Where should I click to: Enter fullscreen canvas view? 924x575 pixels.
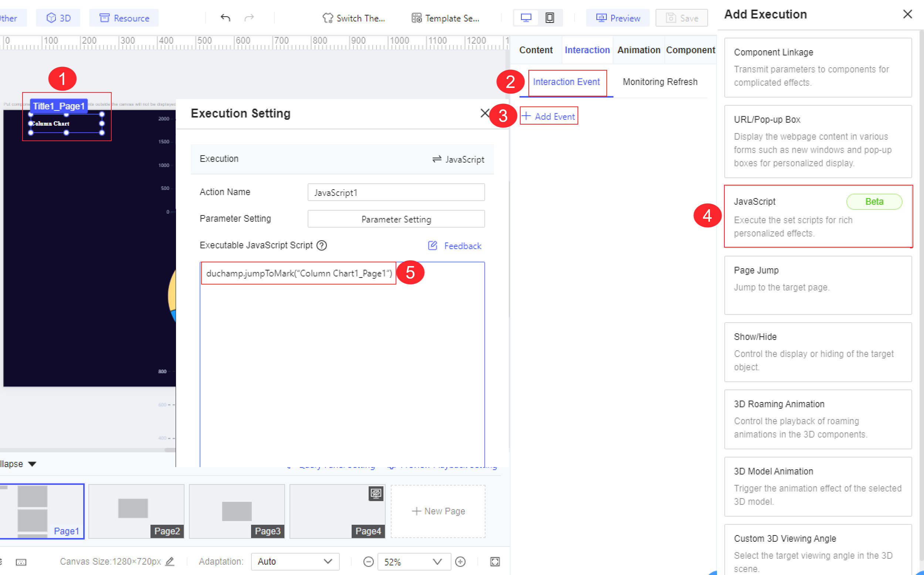494,561
